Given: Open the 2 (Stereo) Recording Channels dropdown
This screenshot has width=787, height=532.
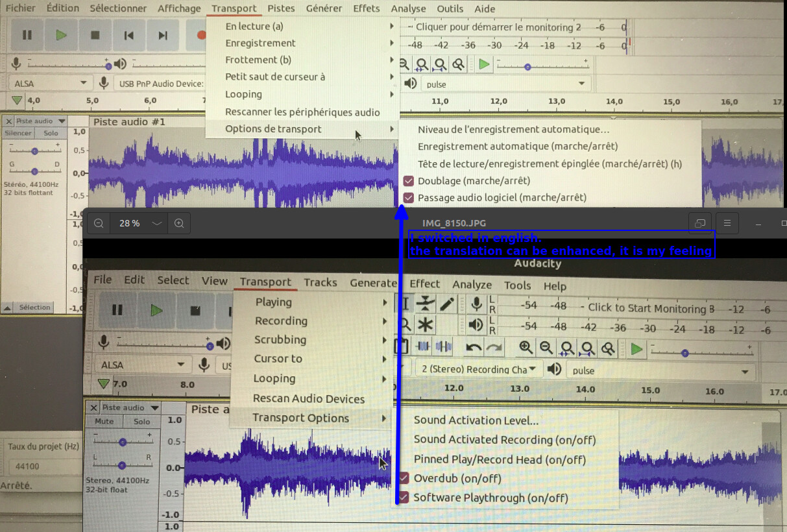Looking at the screenshot, I should coord(479,369).
